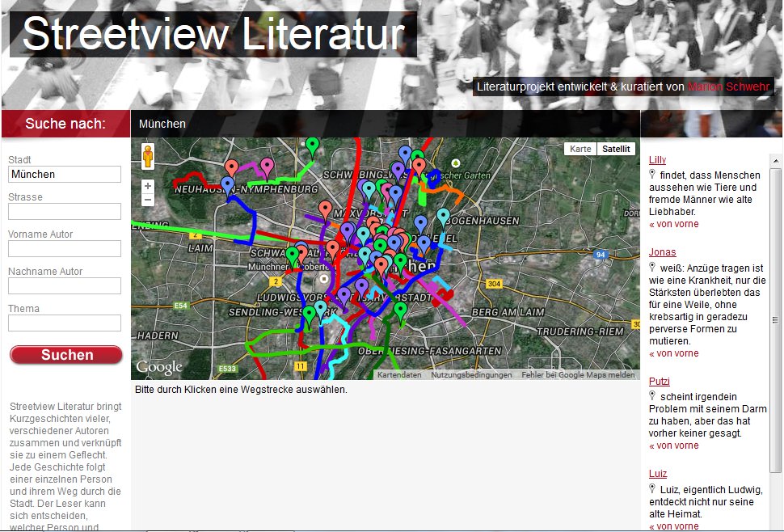Click the Google logo on the map
This screenshot has width=784, height=532.
(x=159, y=368)
